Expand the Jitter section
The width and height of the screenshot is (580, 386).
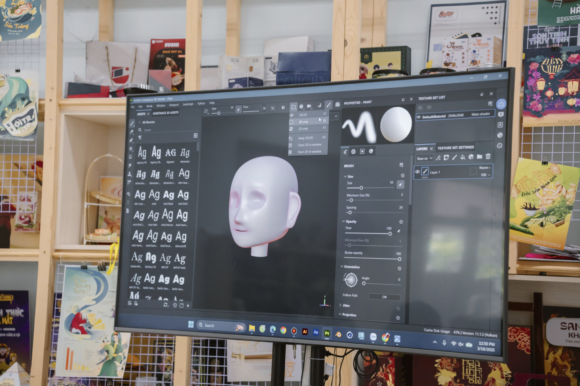344,305
